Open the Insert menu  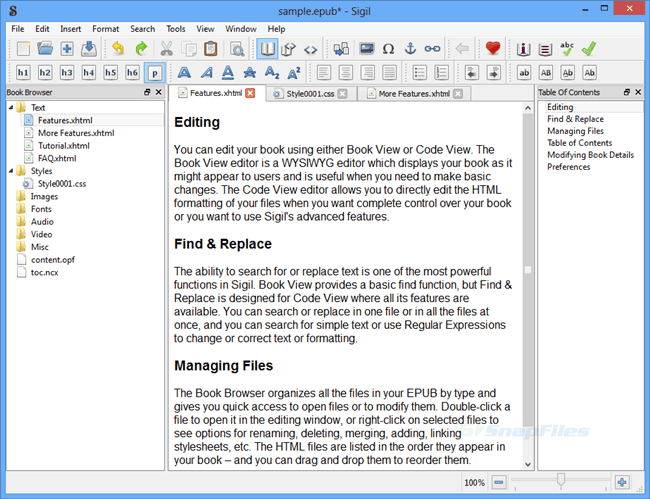click(x=70, y=29)
